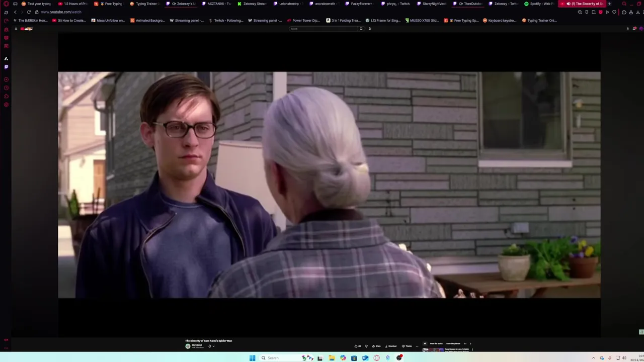Switch to the 'Spotify - Web Player' tab
644x362 pixels.
point(539,4)
